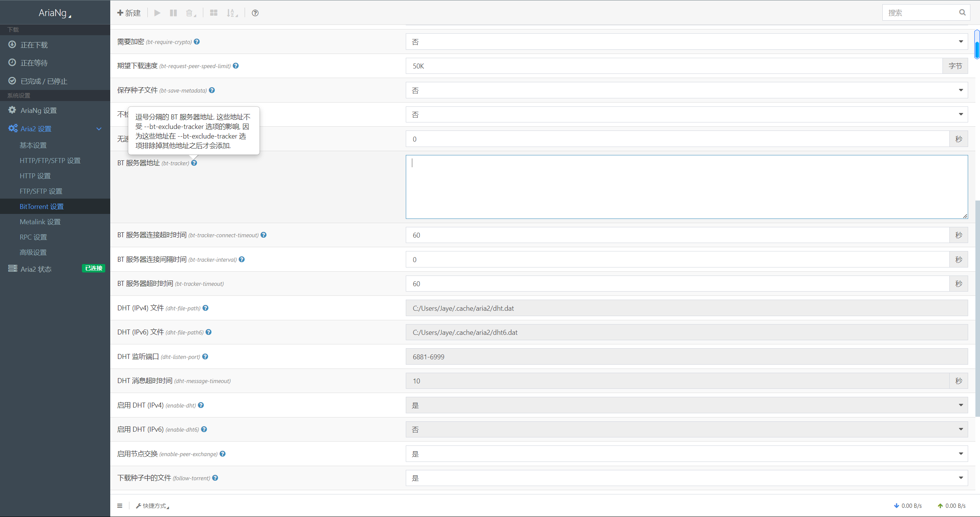Open 正在下载 in the sidebar
Viewport: 980px width, 517px height.
(x=55, y=45)
